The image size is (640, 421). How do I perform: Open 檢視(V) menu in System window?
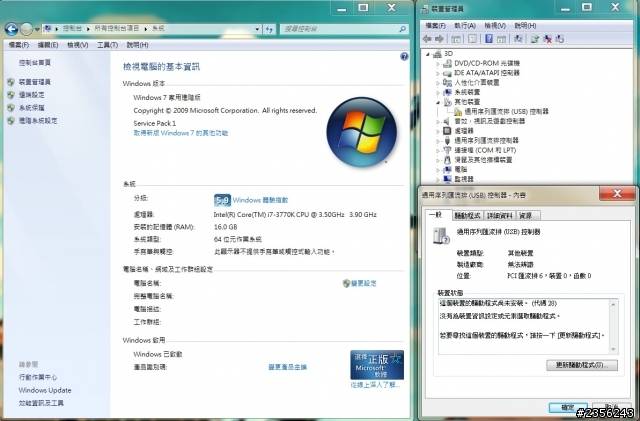click(x=78, y=45)
